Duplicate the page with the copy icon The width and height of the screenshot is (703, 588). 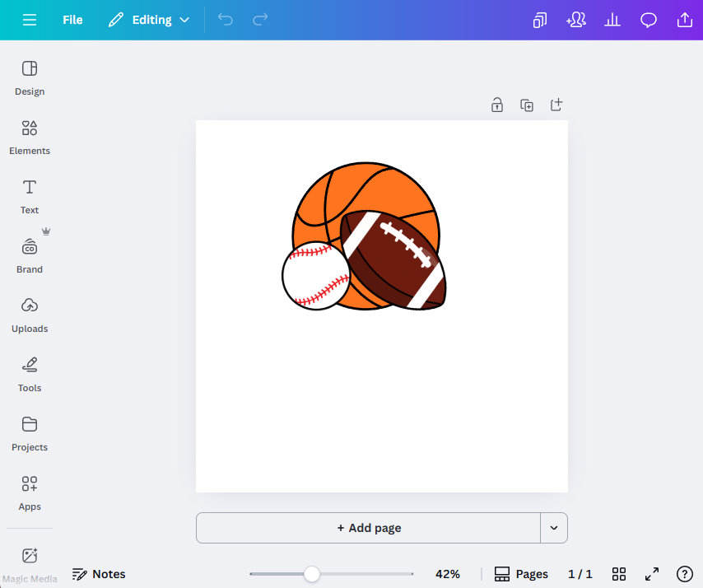[526, 105]
